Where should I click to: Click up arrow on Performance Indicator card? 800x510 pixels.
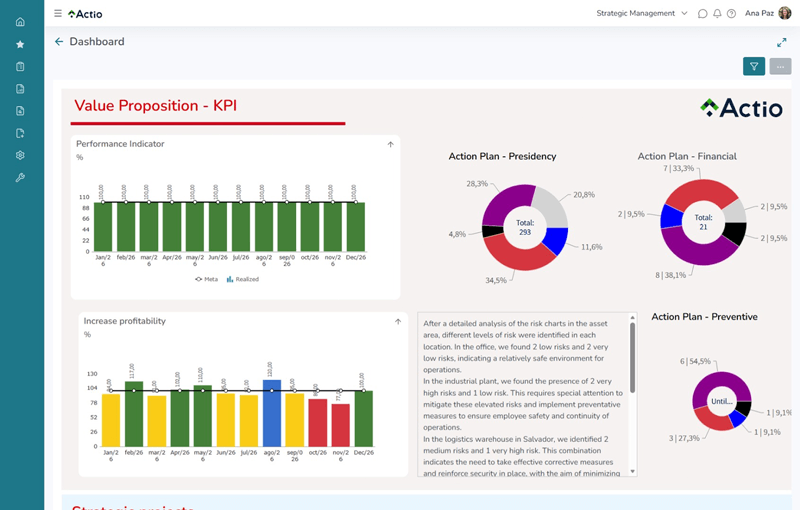pos(390,144)
